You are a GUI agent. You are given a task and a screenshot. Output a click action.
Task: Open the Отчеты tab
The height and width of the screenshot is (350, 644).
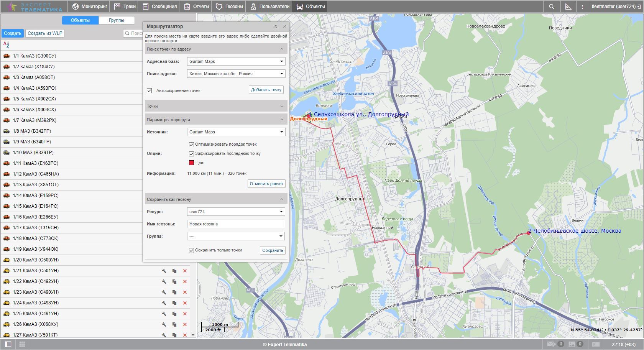pos(196,7)
